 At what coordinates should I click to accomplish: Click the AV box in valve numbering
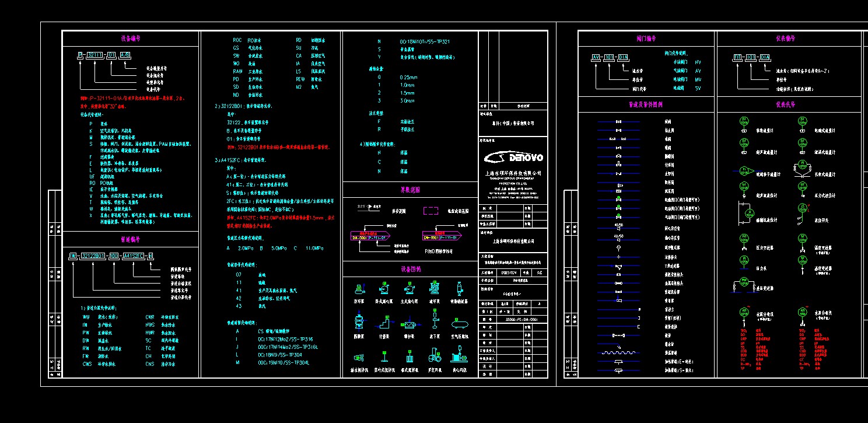coord(596,57)
